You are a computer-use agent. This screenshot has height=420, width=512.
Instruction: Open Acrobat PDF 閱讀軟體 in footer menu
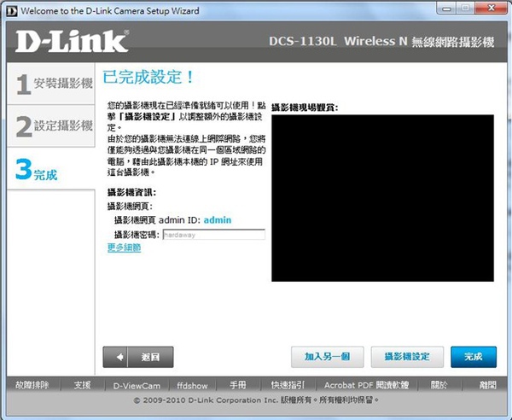click(x=366, y=385)
